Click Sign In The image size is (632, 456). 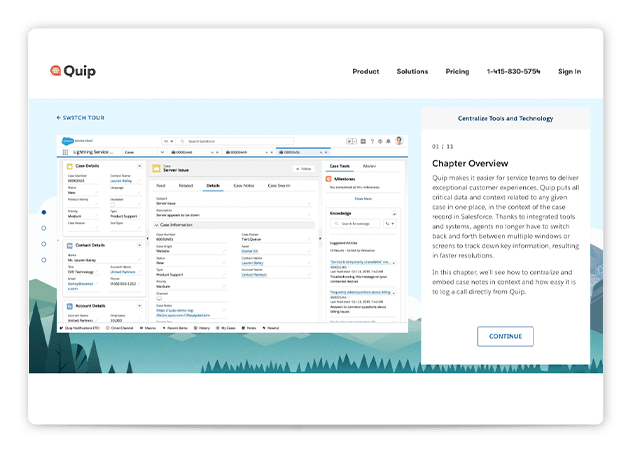pyautogui.click(x=570, y=71)
